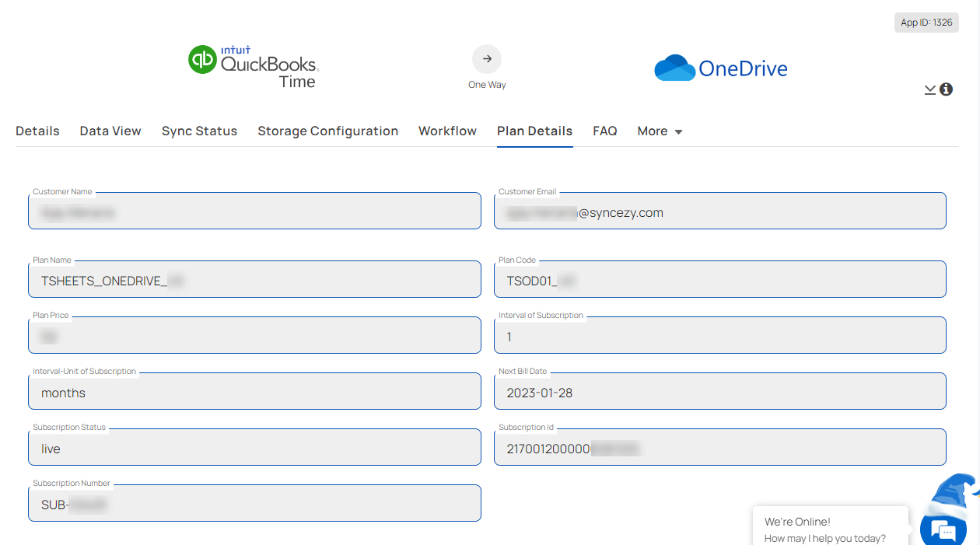The height and width of the screenshot is (545, 980).
Task: Click the Customer Name field
Action: pyautogui.click(x=254, y=211)
